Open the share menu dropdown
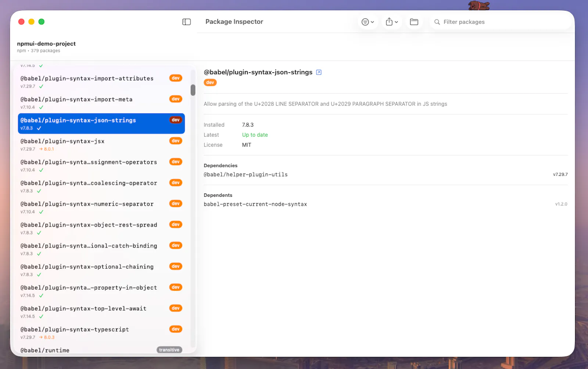The image size is (588, 369). 392,22
